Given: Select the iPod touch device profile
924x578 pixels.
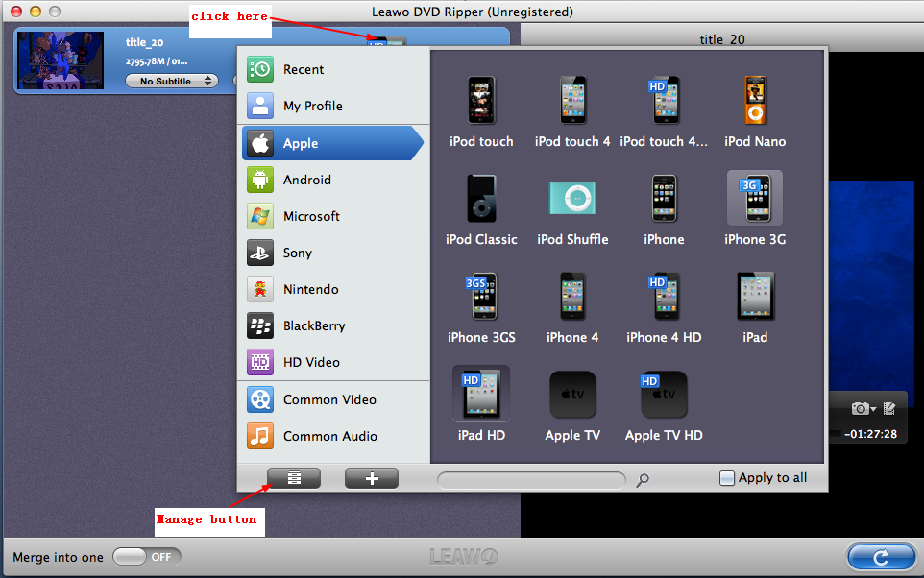Looking at the screenshot, I should [x=481, y=112].
